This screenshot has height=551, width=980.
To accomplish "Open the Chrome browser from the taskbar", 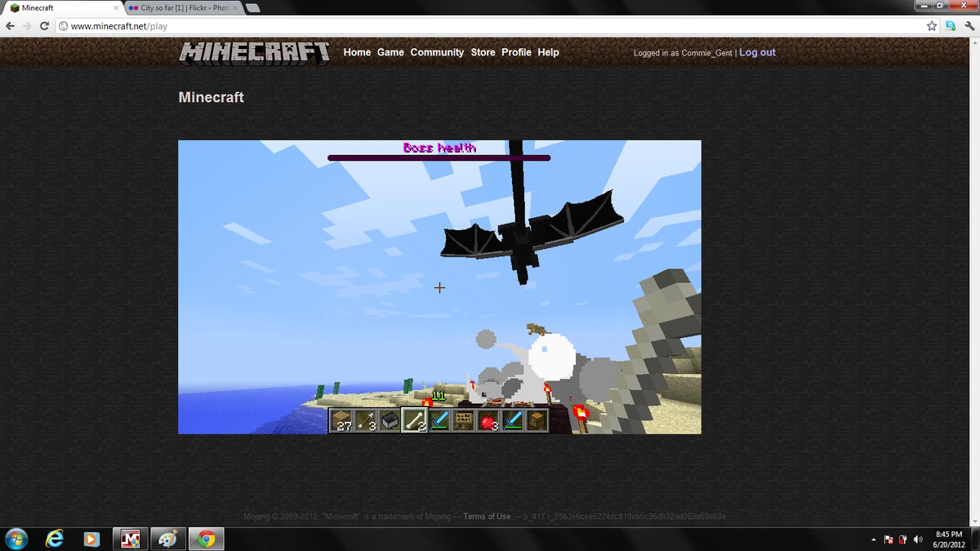I will pos(206,539).
